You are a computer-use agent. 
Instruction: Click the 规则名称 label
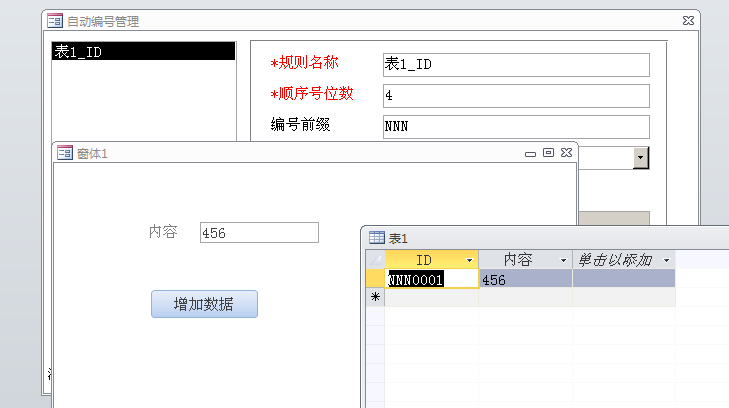coord(305,62)
